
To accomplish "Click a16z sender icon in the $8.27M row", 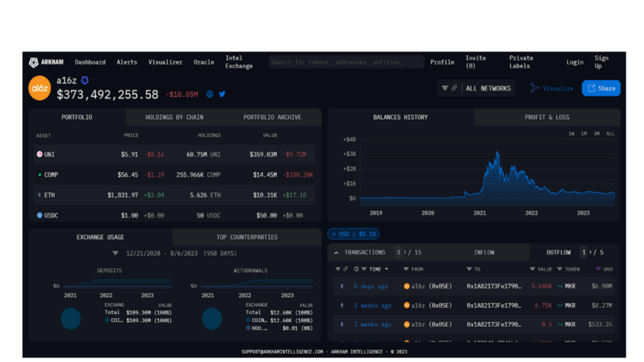I will tap(407, 305).
